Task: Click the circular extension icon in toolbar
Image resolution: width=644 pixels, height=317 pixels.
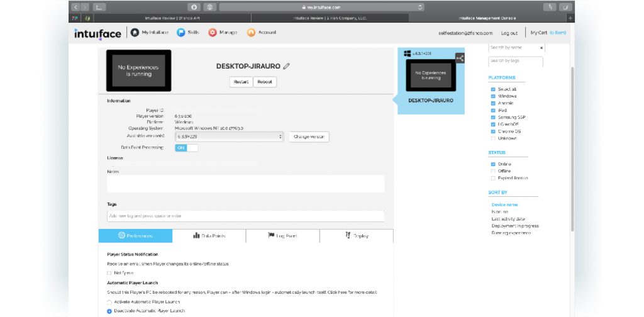Action: click(194, 7)
